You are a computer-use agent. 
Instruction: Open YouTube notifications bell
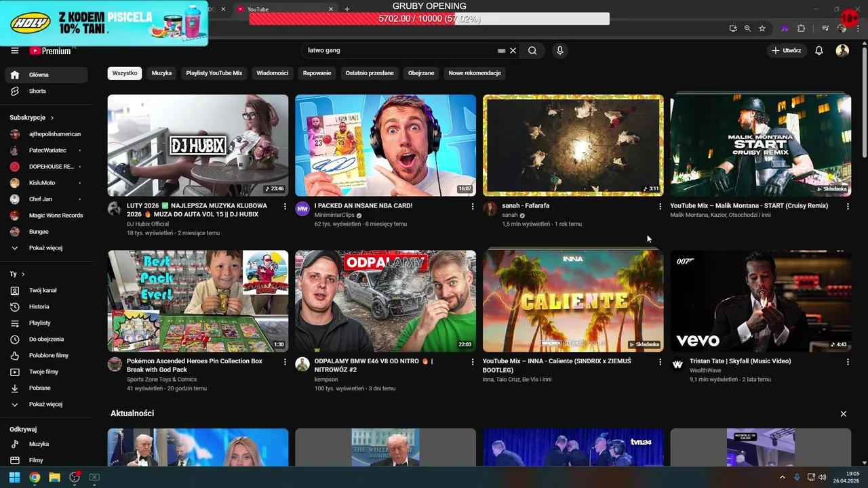[819, 51]
